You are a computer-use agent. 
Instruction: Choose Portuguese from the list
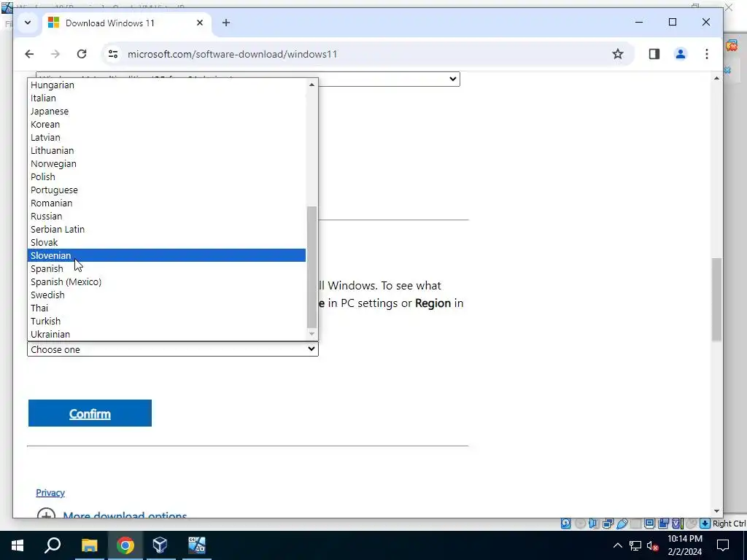tap(166, 190)
